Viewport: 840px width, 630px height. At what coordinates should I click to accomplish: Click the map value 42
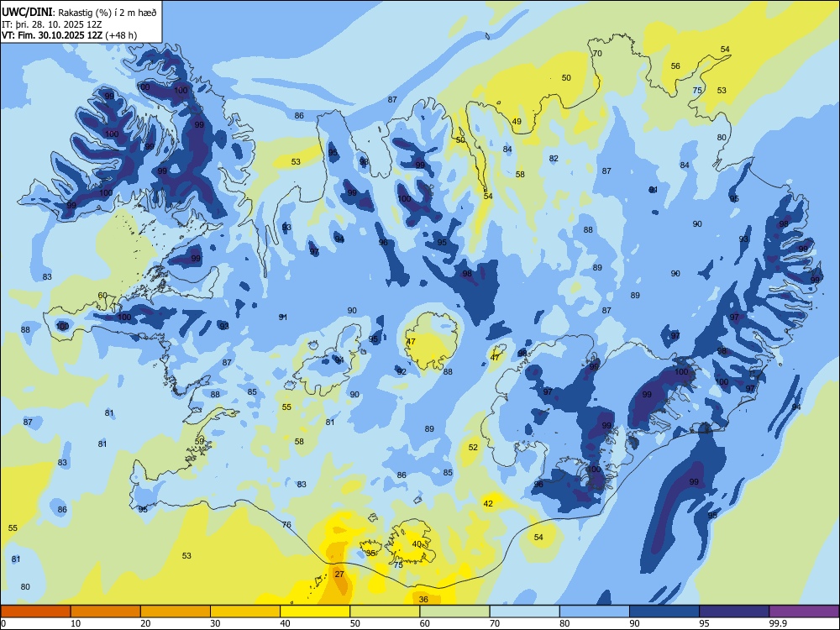[x=488, y=503]
